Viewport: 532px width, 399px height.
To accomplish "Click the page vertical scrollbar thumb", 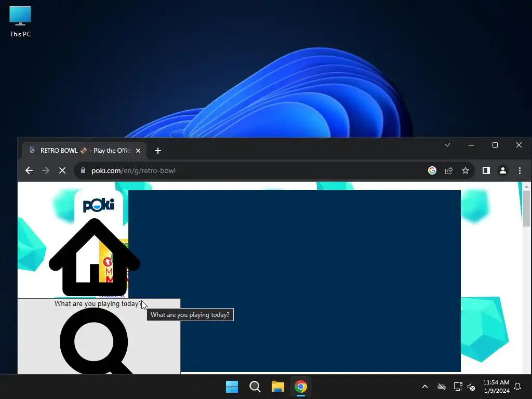I will coord(526,208).
